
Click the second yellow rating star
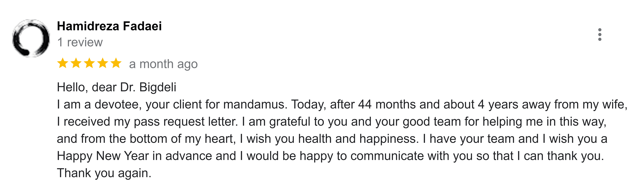coord(76,63)
